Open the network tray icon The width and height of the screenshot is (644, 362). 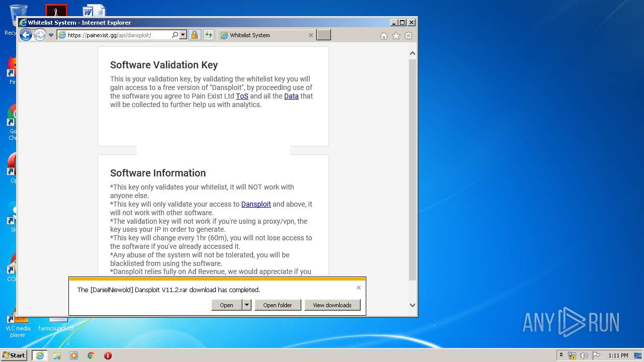572,355
